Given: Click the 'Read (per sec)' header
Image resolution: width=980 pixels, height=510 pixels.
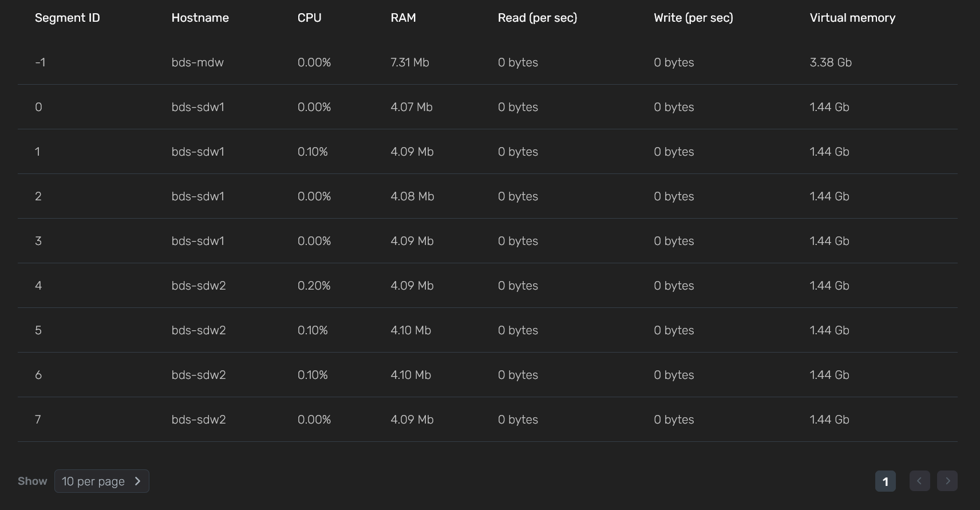Looking at the screenshot, I should point(537,18).
